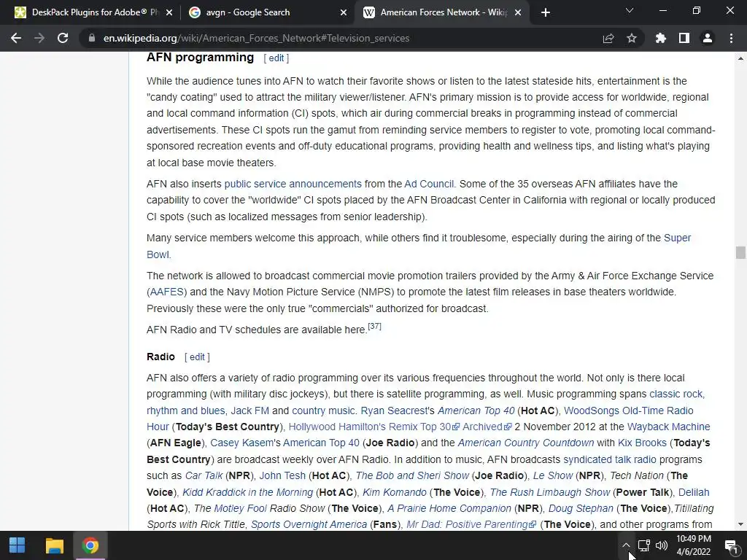The image size is (747, 560).
Task: Open A Prairie Home Companion link
Action: click(x=449, y=508)
